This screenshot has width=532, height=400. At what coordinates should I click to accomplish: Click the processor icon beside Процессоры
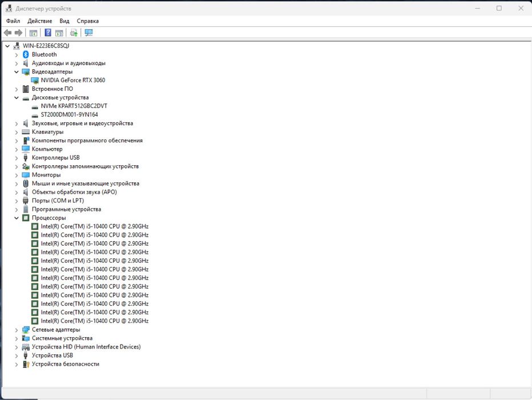click(x=26, y=218)
